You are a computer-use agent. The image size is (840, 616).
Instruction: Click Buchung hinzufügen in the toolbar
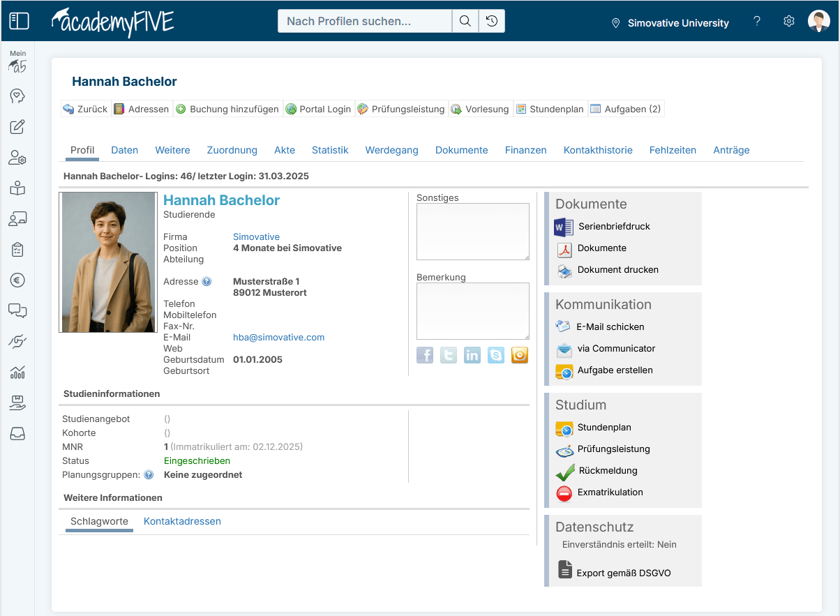[227, 109]
